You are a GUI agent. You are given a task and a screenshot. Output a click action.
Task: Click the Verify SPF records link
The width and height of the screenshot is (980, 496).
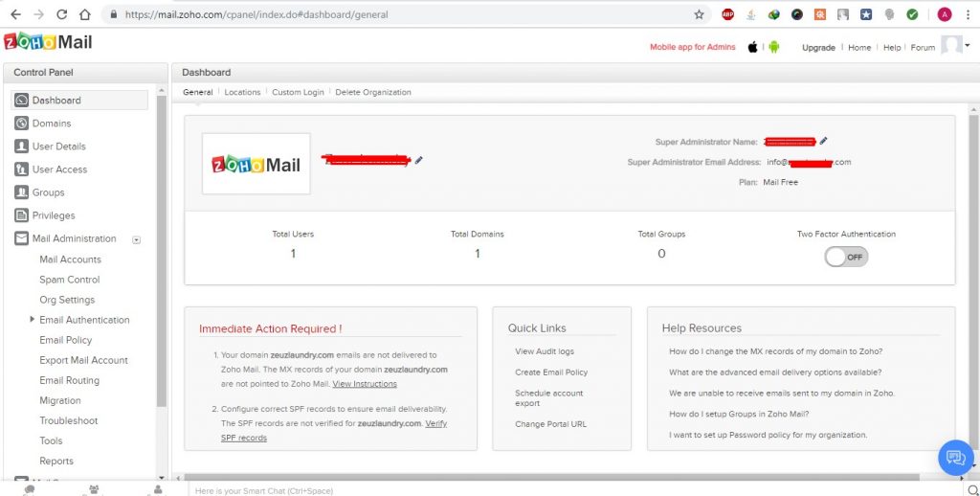pos(334,431)
